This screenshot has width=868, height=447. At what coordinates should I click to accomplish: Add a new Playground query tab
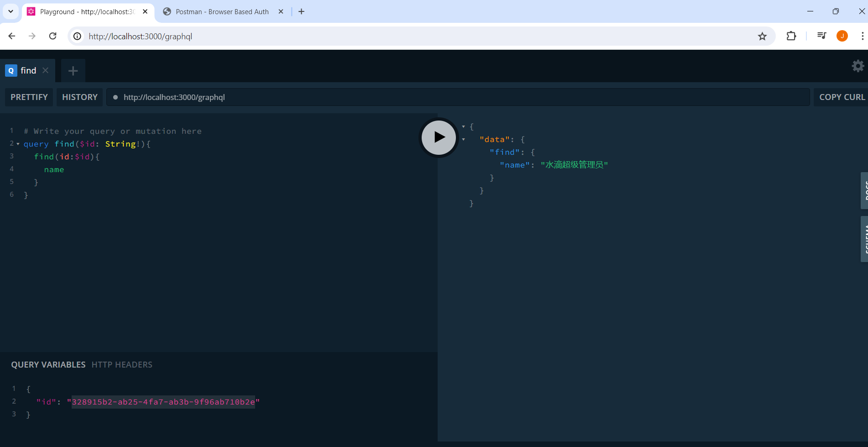pos(73,71)
